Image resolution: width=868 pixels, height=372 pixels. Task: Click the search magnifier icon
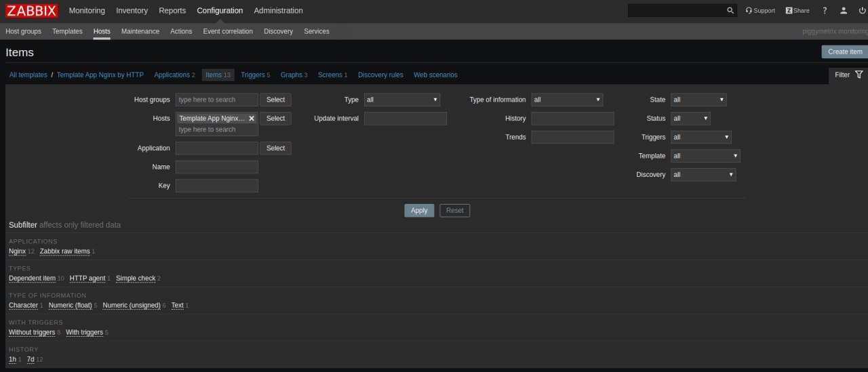tap(730, 10)
